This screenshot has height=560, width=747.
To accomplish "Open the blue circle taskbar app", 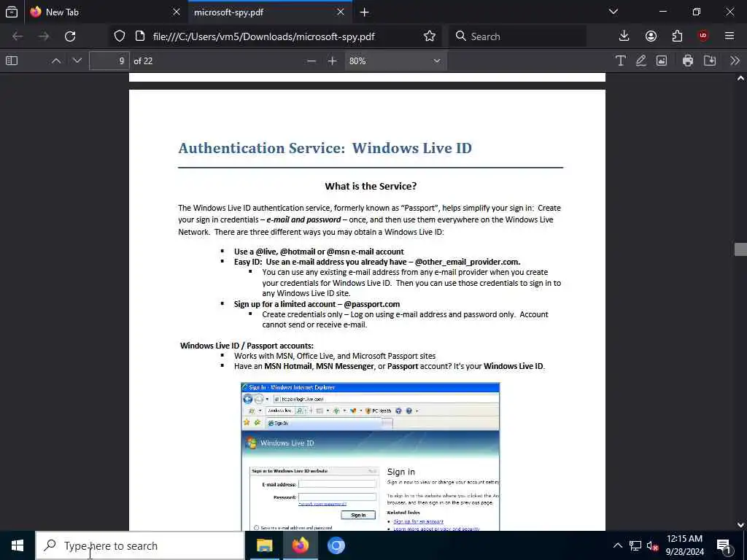I will 336,545.
